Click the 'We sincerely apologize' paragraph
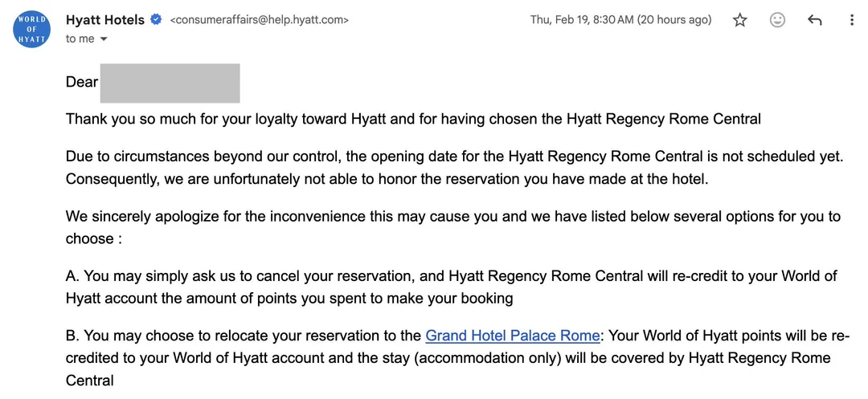Image resolution: width=868 pixels, height=399 pixels. point(452,217)
